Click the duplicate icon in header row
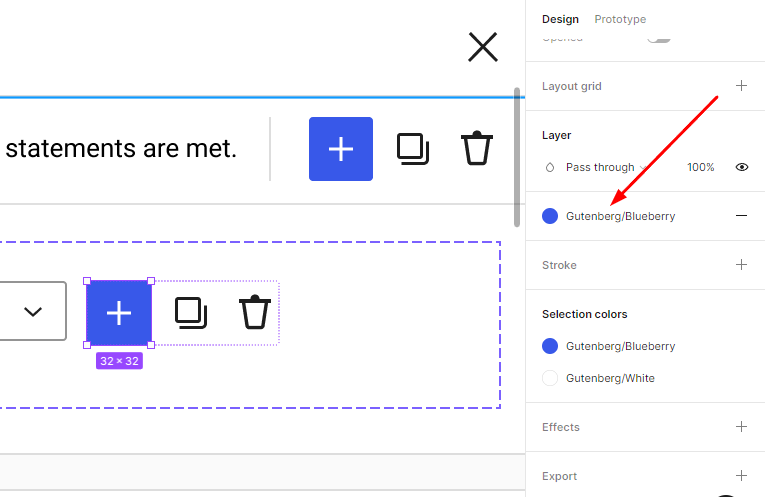Viewport: 765px width, 497px height. tap(412, 149)
